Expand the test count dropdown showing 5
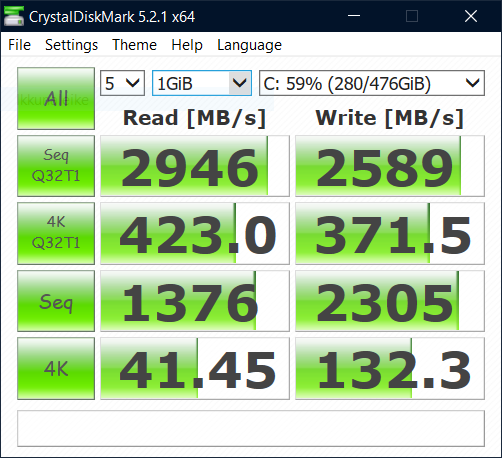The height and width of the screenshot is (458, 502). [x=122, y=83]
